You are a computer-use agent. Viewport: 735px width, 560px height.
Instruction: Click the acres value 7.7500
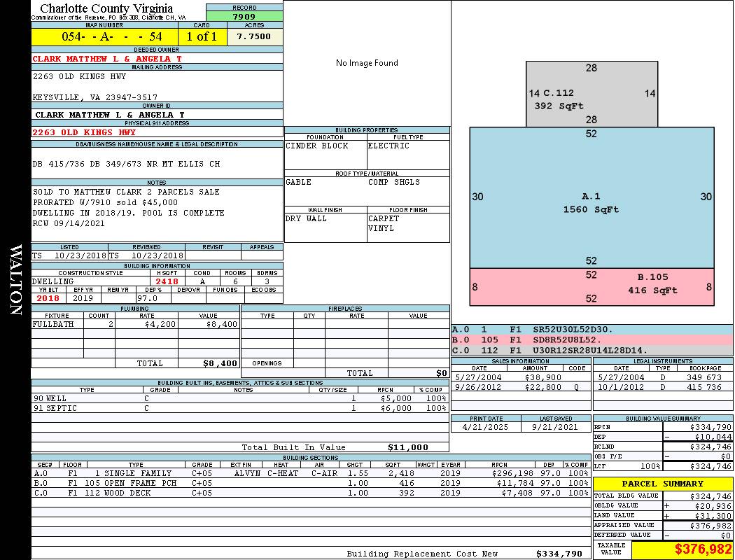254,36
